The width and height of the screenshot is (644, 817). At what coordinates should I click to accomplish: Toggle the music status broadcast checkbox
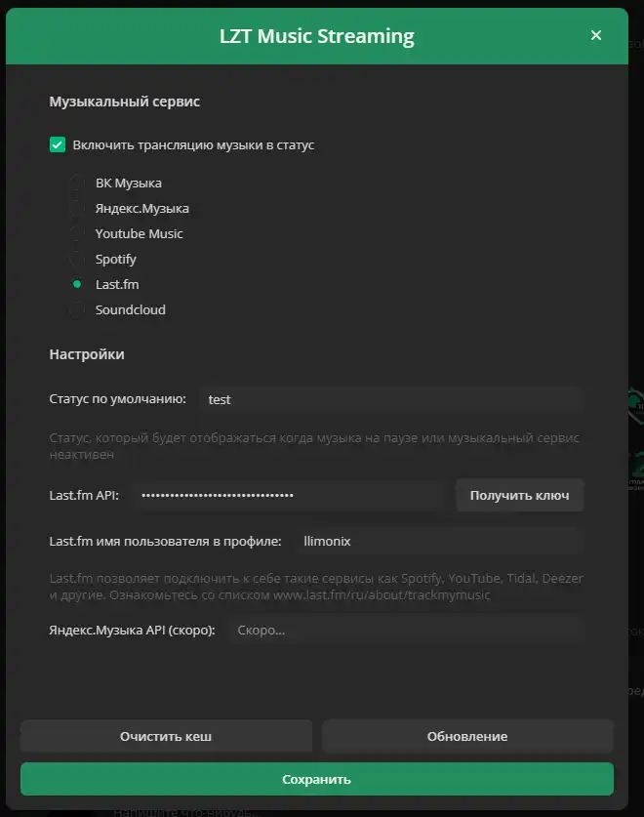click(58, 145)
